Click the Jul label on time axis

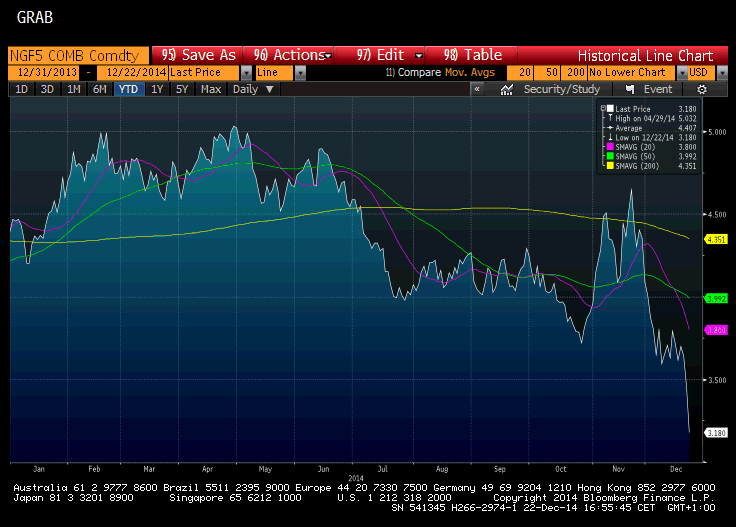pos(383,469)
